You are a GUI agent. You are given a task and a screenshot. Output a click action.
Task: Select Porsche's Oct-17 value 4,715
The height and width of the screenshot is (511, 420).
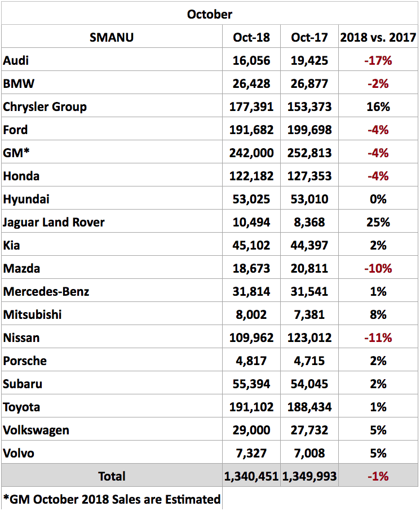309,361
